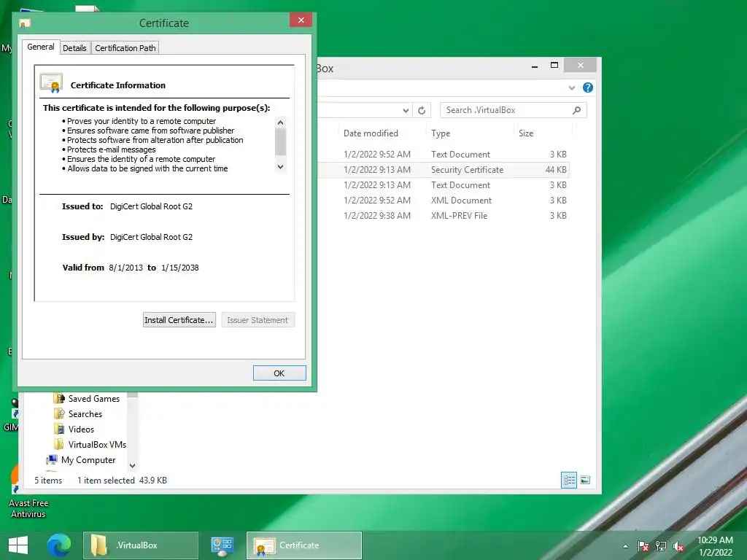
Task: Maximize the VirtualBox Explorer window
Action: [x=554, y=65]
